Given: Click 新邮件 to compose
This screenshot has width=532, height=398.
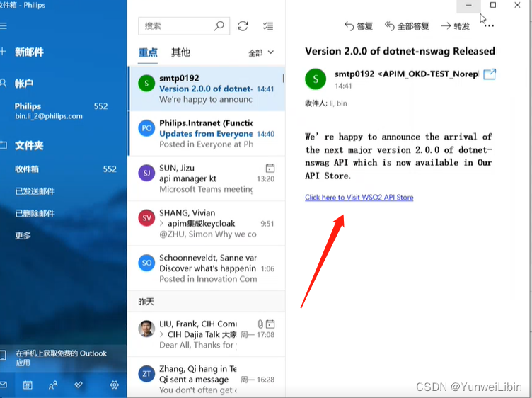Looking at the screenshot, I should point(29,52).
